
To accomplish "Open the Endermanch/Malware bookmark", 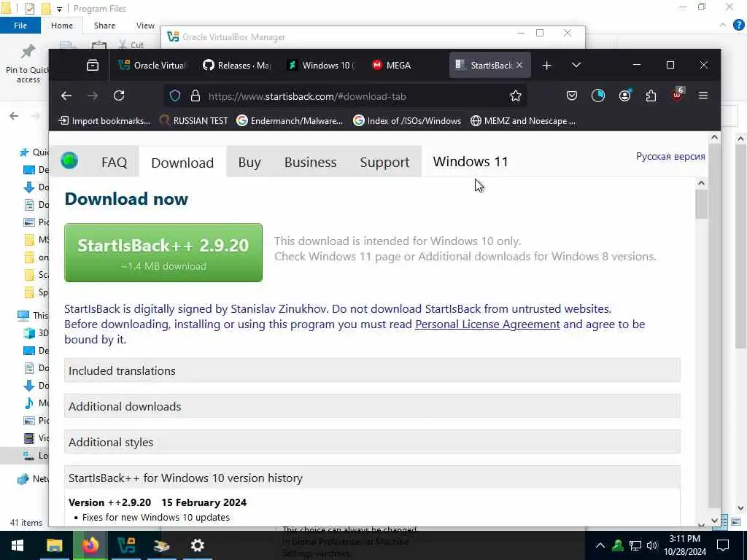I will (290, 121).
